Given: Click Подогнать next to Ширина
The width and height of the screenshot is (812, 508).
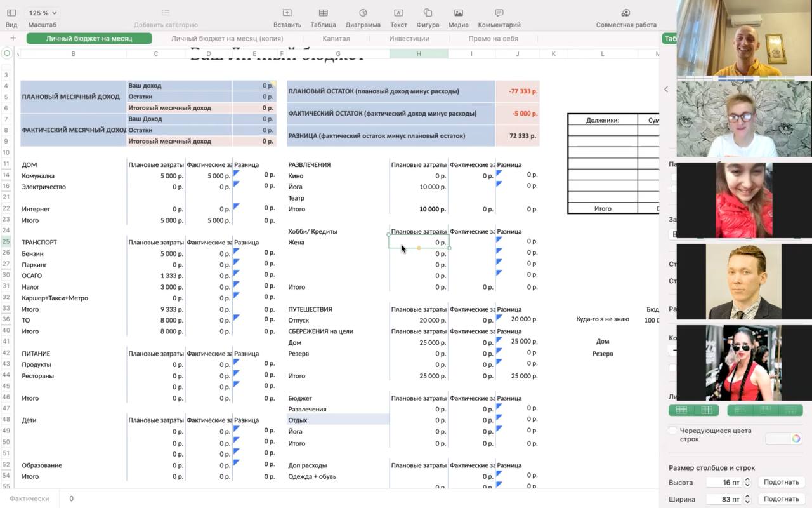Looking at the screenshot, I should (781, 499).
